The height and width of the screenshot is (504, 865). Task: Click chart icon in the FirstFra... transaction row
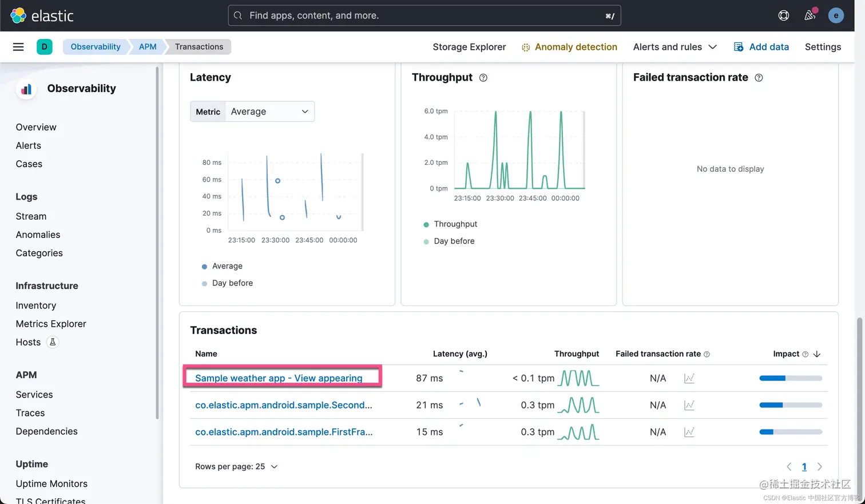[689, 432]
